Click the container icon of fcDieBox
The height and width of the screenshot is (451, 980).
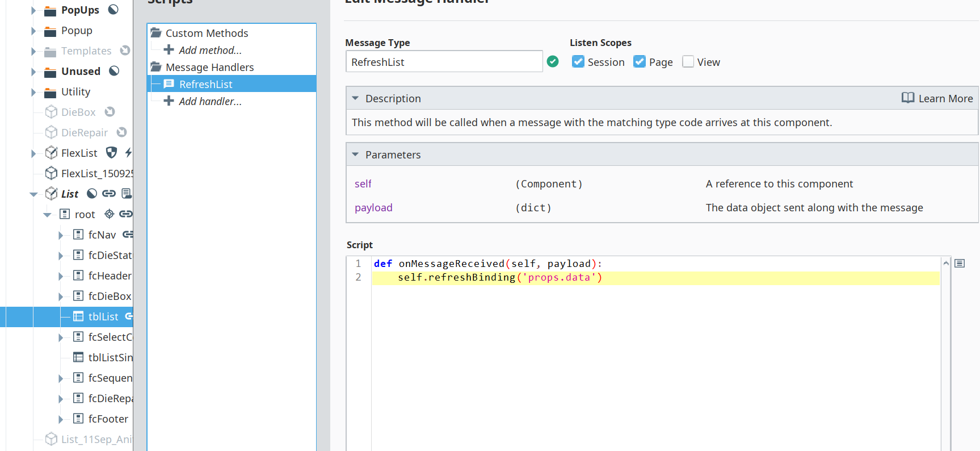[x=78, y=296]
